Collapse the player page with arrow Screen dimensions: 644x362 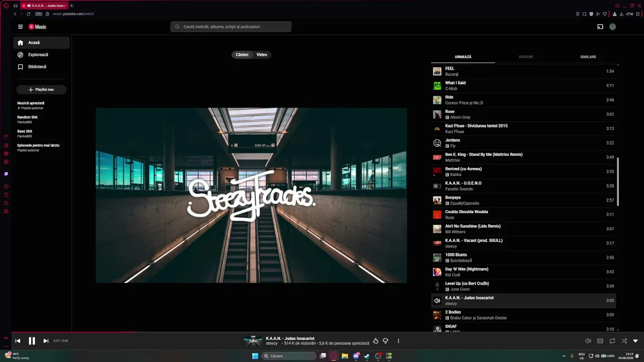point(635,341)
